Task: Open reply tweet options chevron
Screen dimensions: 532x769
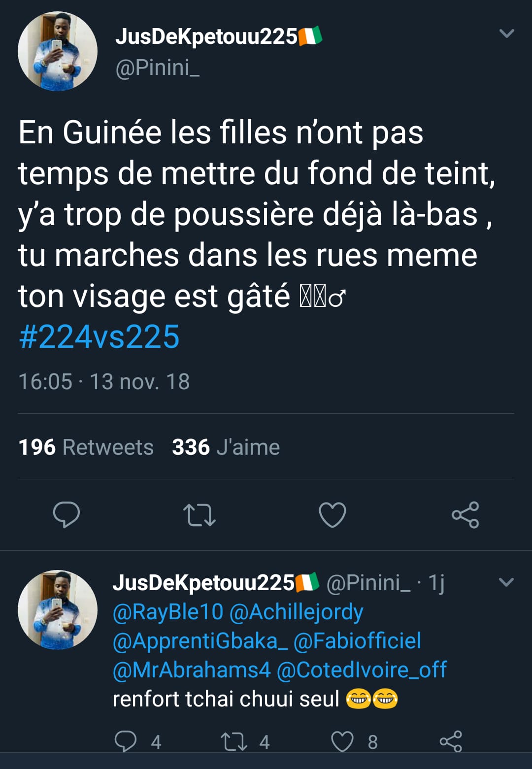Action: [x=506, y=582]
